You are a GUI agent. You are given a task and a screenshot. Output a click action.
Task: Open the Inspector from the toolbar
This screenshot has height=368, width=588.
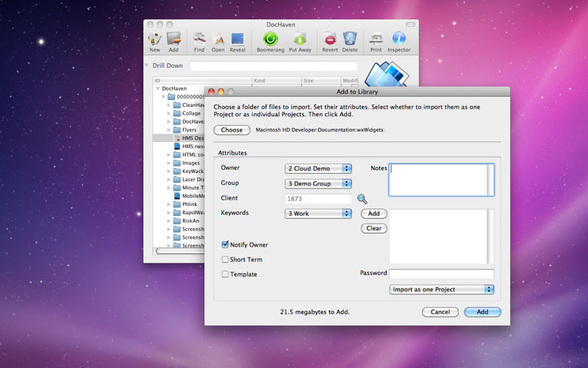(399, 39)
